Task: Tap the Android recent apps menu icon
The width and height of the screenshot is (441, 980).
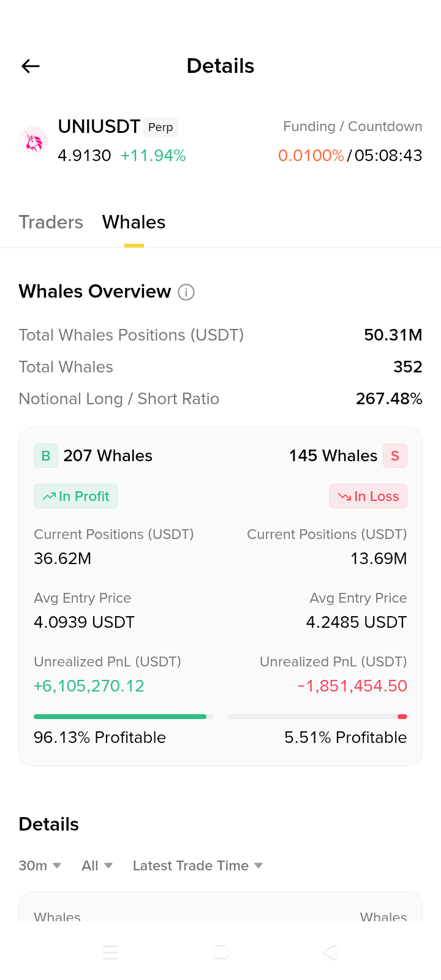Action: pyautogui.click(x=110, y=952)
